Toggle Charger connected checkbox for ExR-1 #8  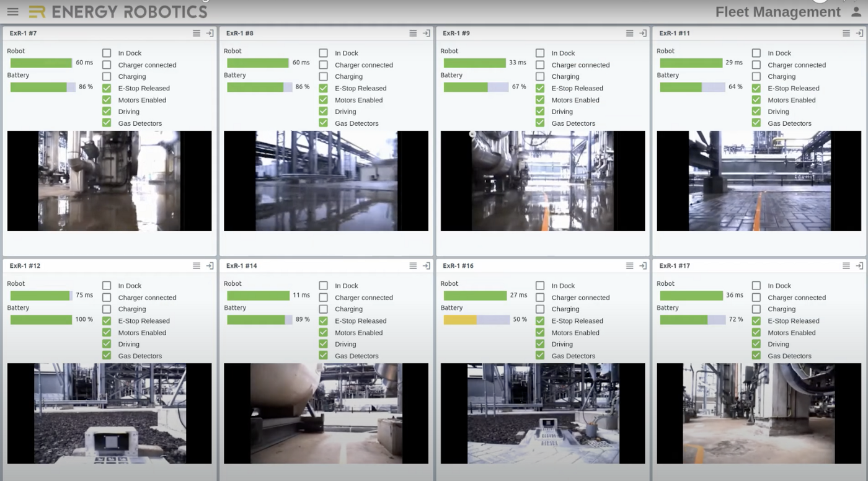click(323, 65)
